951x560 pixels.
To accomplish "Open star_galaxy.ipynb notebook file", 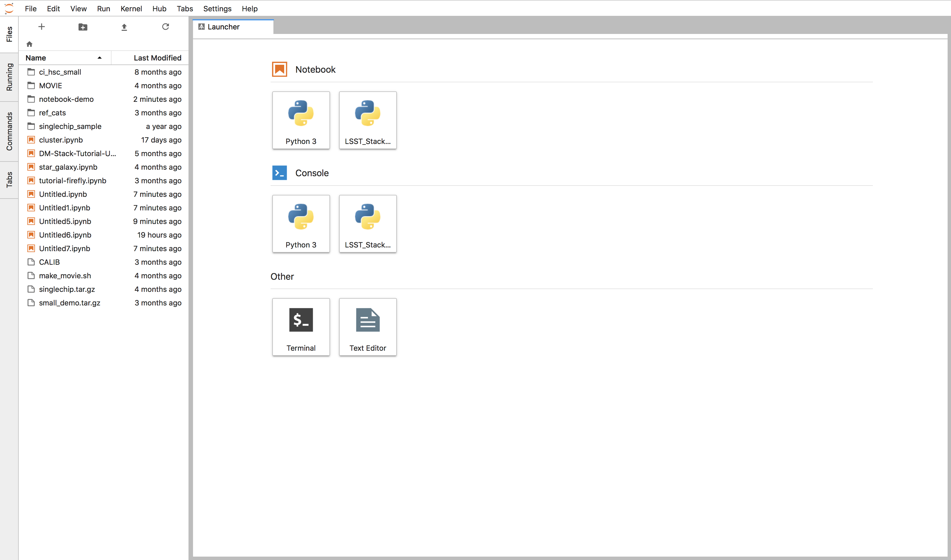I will point(68,167).
